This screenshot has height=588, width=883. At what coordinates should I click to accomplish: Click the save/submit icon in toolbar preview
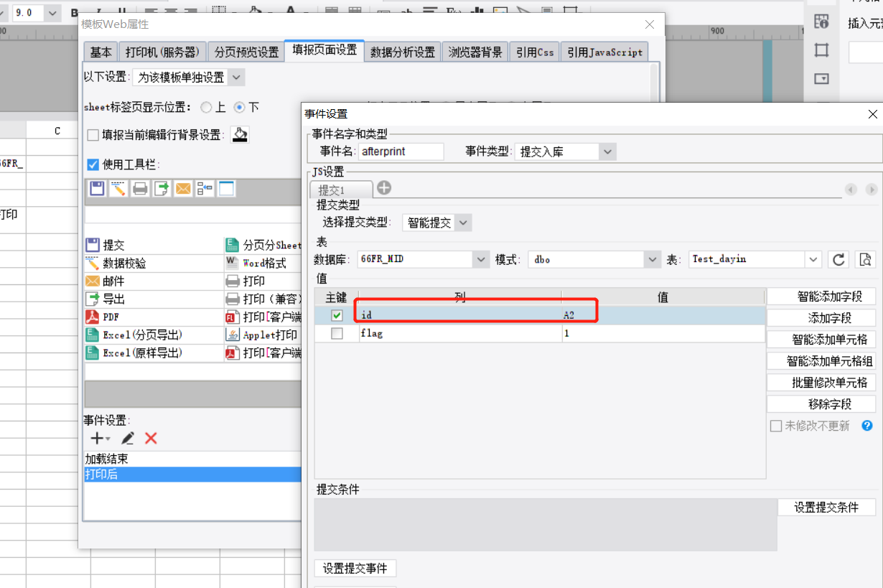coord(96,189)
